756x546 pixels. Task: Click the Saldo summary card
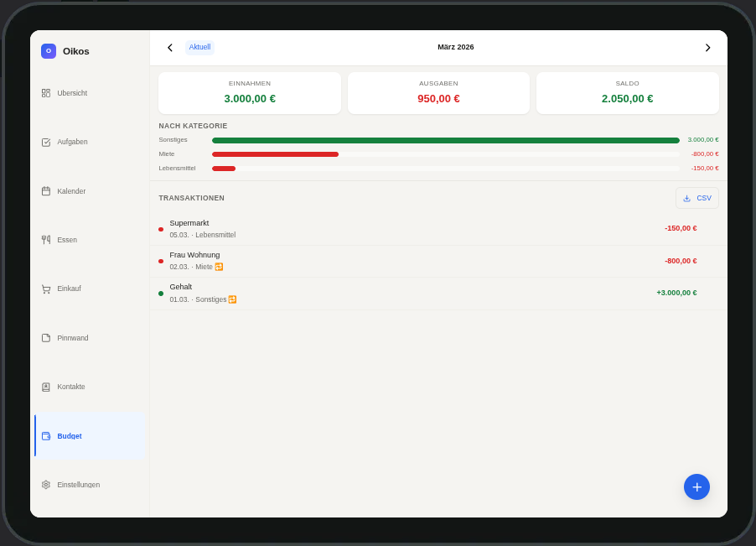click(627, 93)
